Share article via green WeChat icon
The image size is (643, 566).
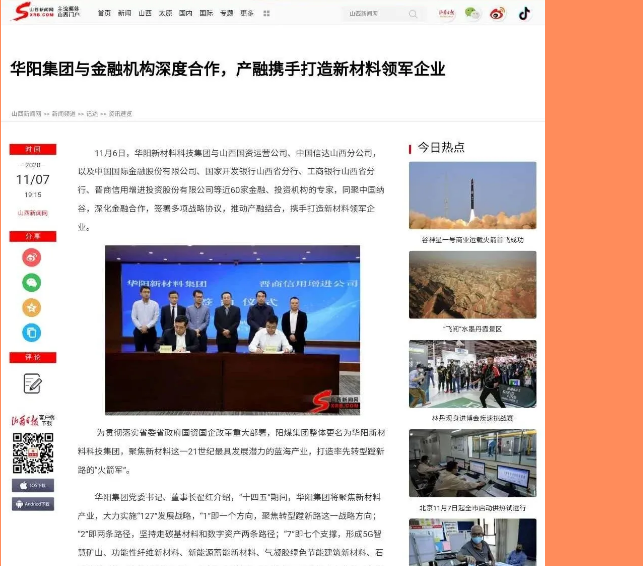coord(32,283)
